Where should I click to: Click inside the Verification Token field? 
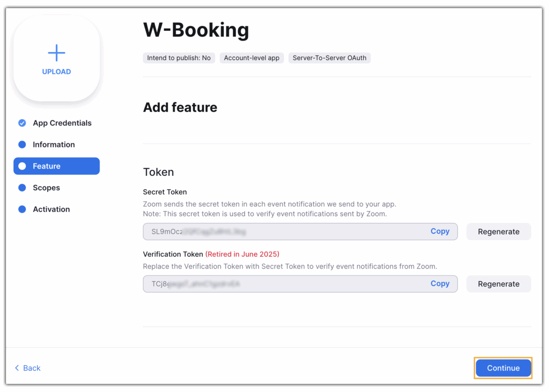coord(284,284)
